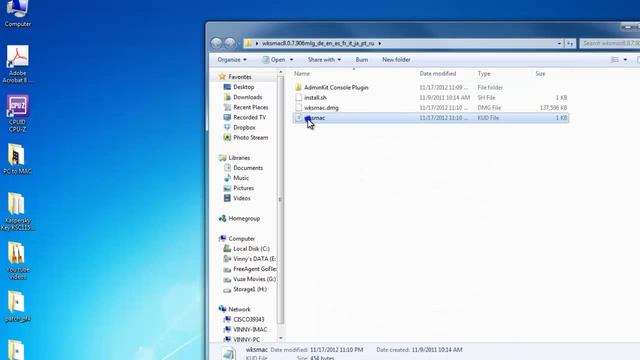640x360 pixels.
Task: Select the install.sh file icon
Action: [x=298, y=98]
